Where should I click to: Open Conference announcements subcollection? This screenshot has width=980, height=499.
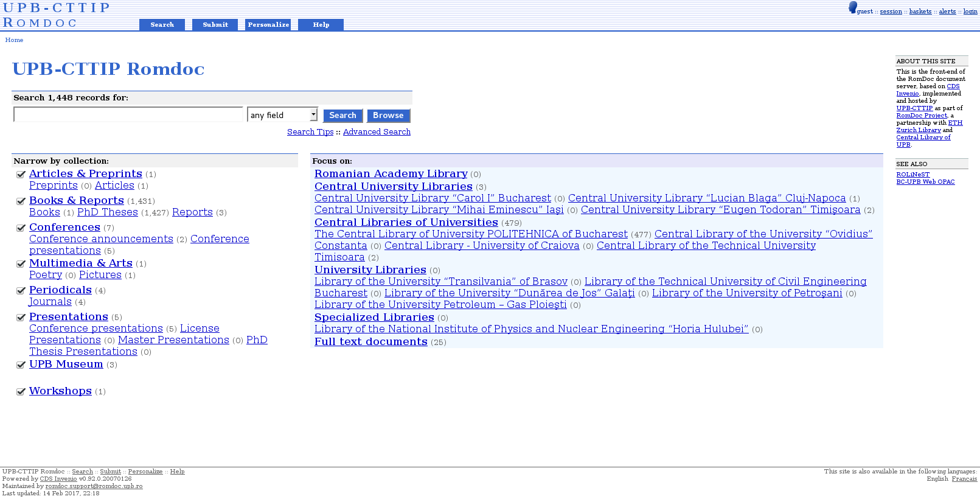point(101,239)
